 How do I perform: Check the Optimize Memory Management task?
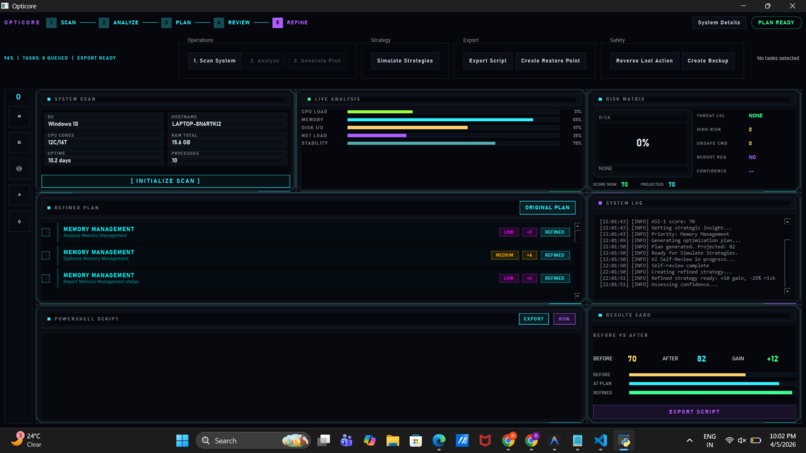(46, 256)
